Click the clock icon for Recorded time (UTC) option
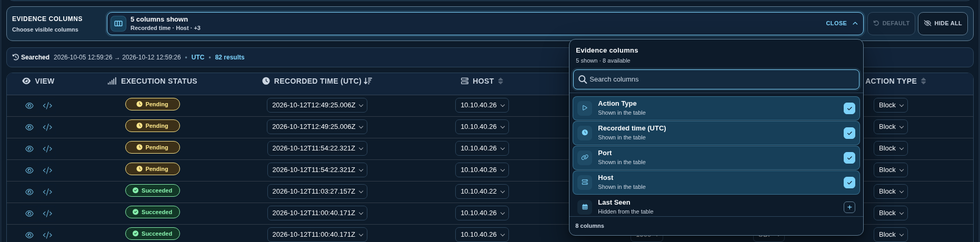Image resolution: width=980 pixels, height=242 pixels. [585, 133]
